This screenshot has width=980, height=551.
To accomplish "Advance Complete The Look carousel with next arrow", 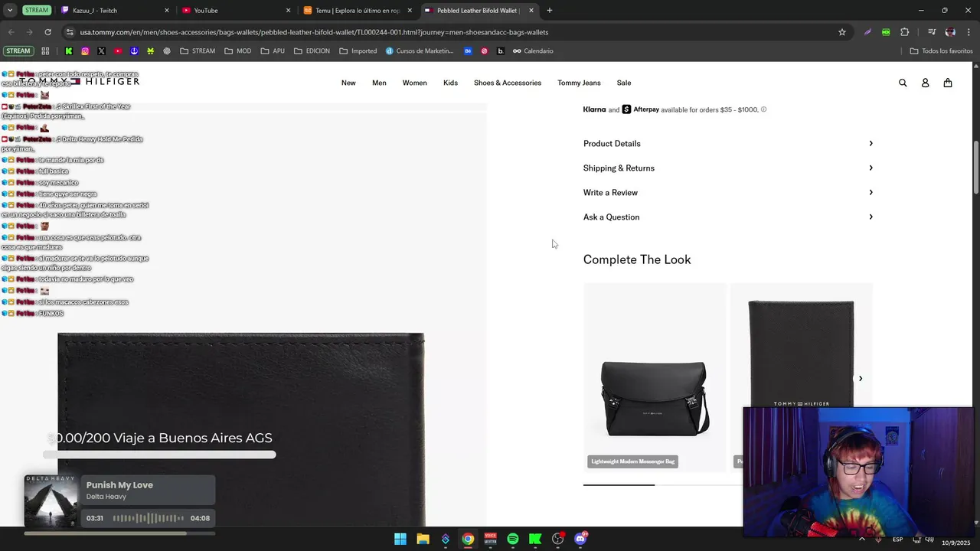I will click(x=860, y=379).
